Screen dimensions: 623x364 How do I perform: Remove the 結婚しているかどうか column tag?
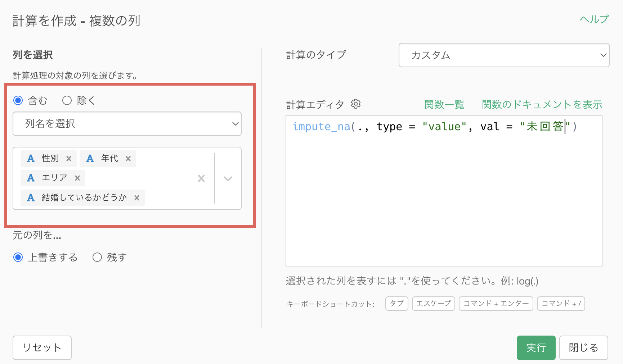[x=137, y=198]
